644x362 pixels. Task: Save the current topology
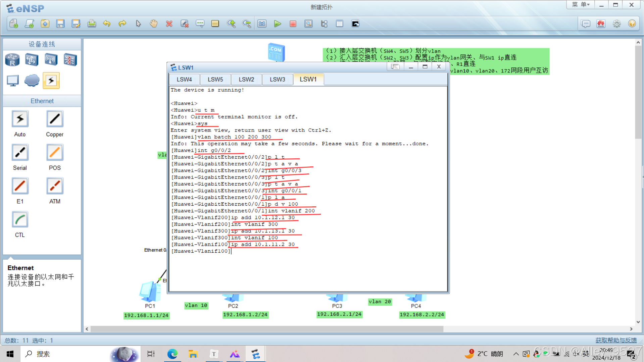pyautogui.click(x=60, y=23)
